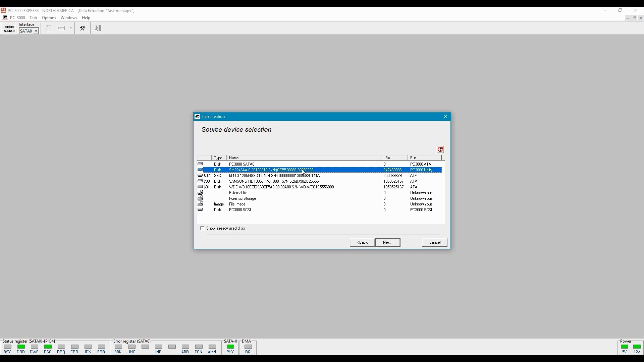
Task: Click the red refresh icon above the device list
Action: coord(440,149)
